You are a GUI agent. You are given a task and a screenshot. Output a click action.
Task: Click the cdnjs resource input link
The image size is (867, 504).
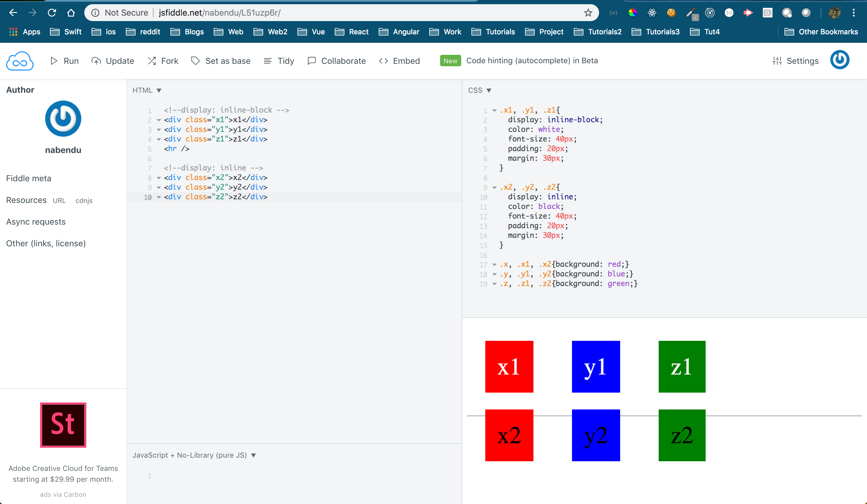click(x=84, y=201)
